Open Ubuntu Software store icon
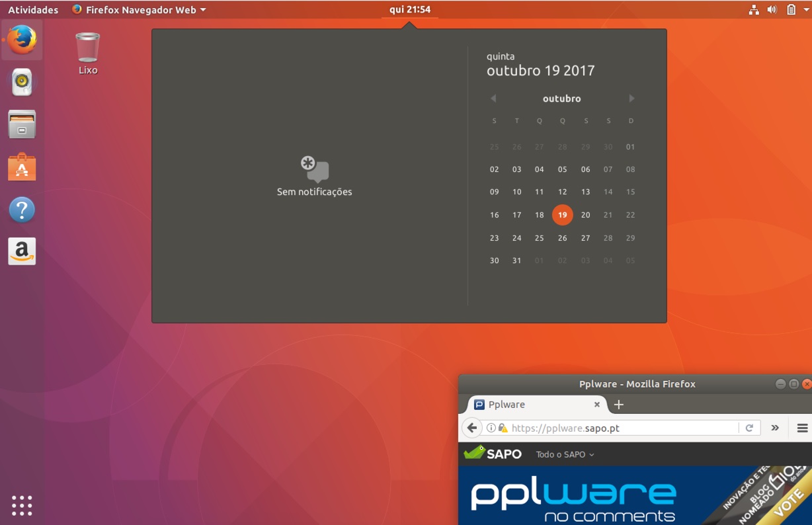 coord(22,167)
